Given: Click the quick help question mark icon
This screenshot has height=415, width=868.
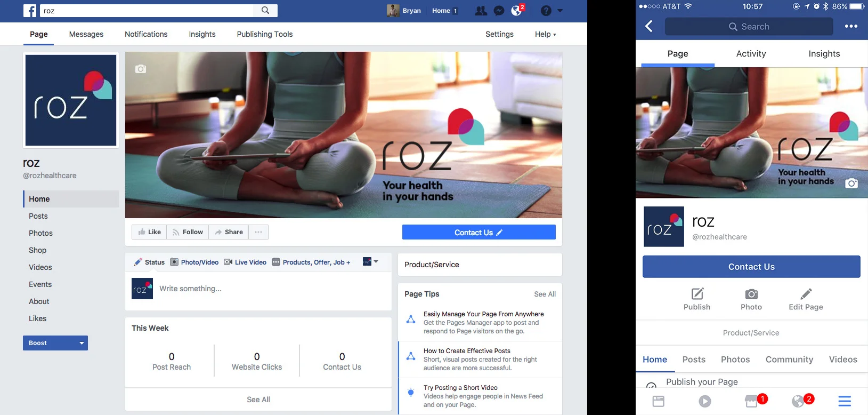Looking at the screenshot, I should coord(546,11).
